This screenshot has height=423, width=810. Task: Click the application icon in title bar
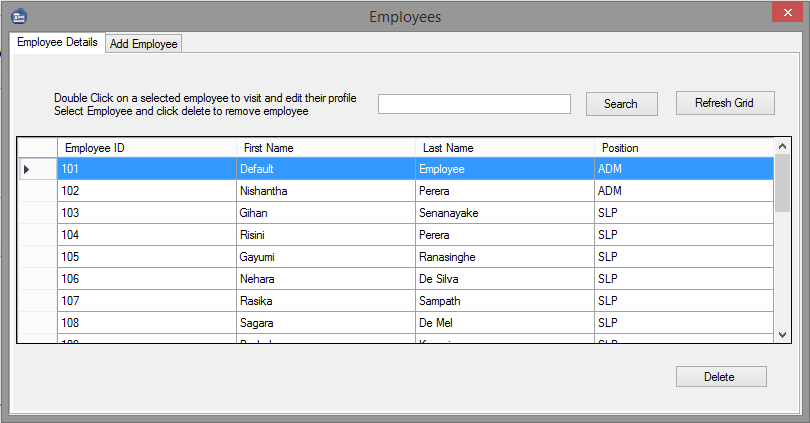18,16
